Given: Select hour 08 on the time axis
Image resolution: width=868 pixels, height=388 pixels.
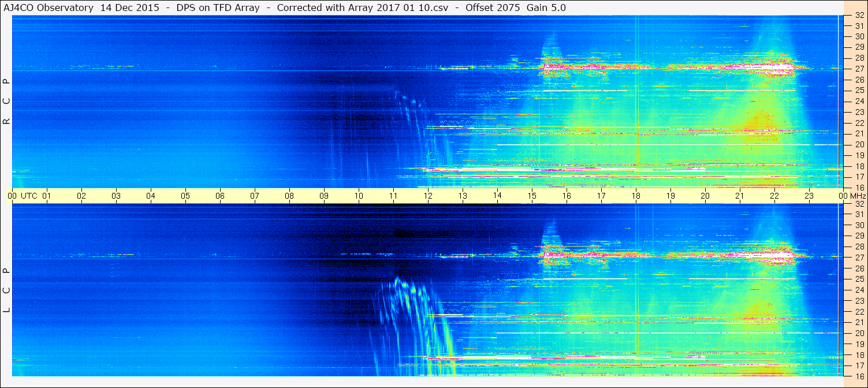Looking at the screenshot, I should tap(289, 196).
